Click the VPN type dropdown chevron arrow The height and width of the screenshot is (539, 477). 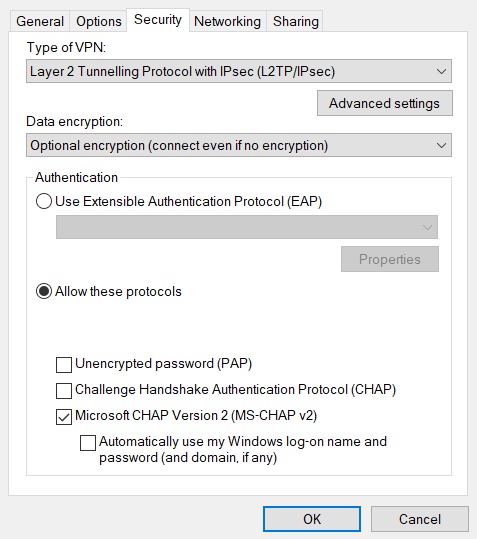click(x=441, y=72)
